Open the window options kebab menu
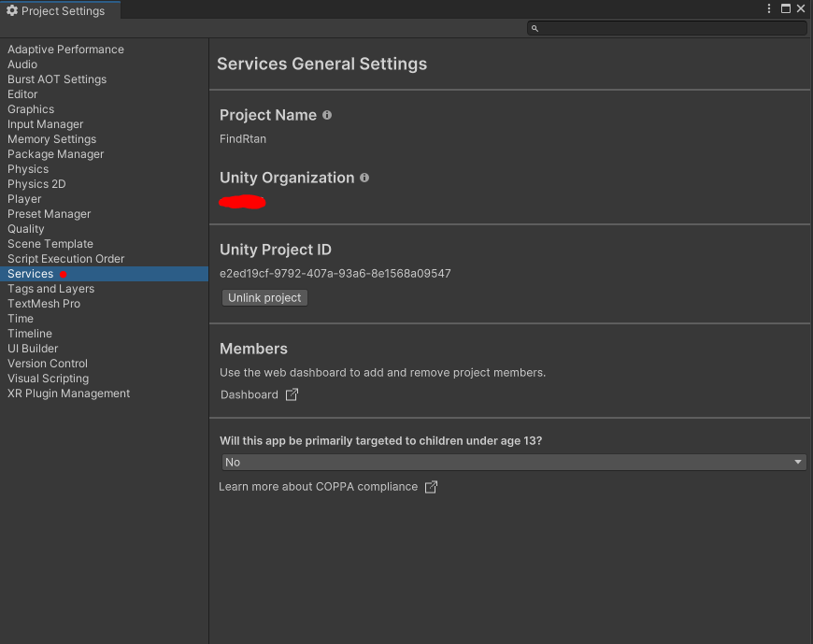The height and width of the screenshot is (644, 813). pyautogui.click(x=769, y=8)
